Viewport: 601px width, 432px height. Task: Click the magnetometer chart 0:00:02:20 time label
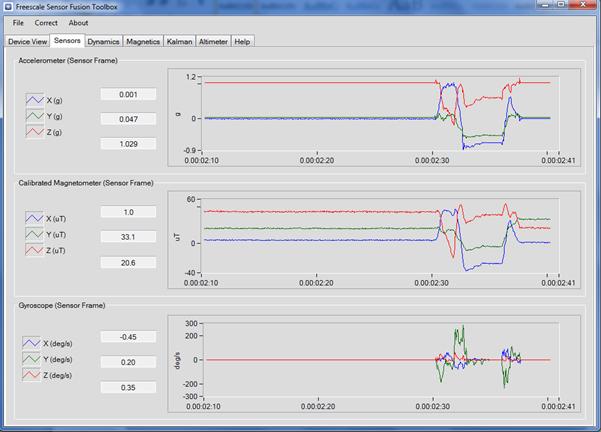click(316, 283)
